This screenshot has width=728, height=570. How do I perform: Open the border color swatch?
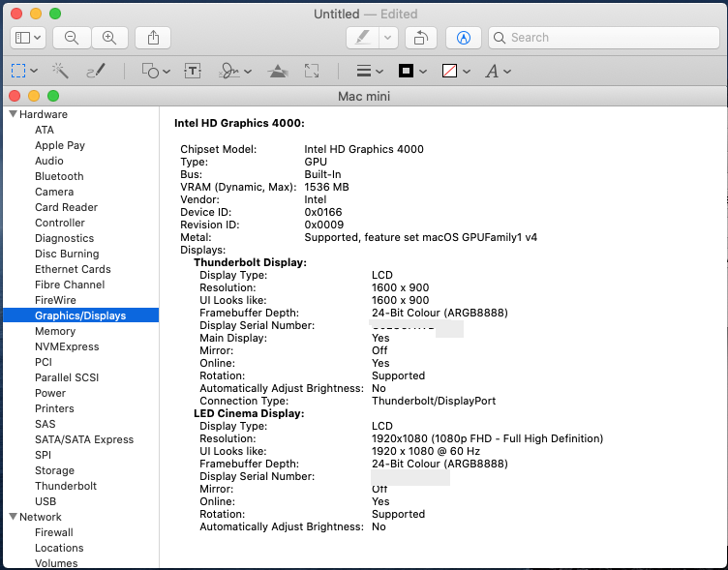[x=407, y=71]
